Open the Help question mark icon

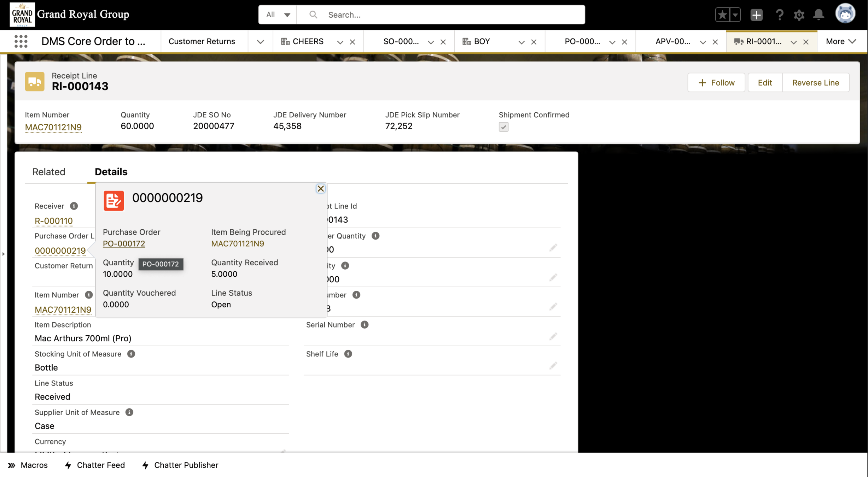(x=779, y=15)
